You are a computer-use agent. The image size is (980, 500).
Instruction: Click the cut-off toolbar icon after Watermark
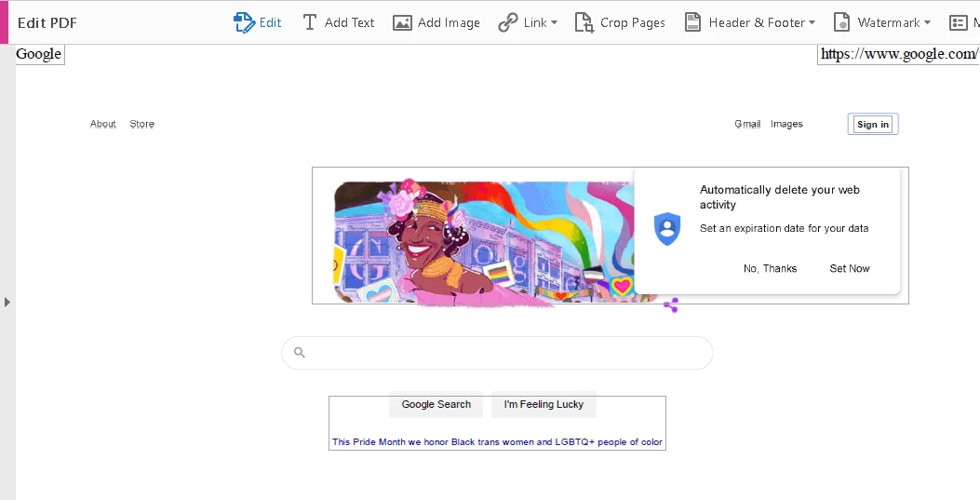(958, 23)
